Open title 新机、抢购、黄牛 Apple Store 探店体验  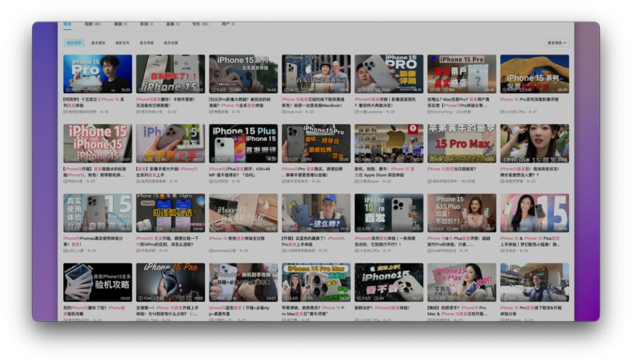[384, 171]
